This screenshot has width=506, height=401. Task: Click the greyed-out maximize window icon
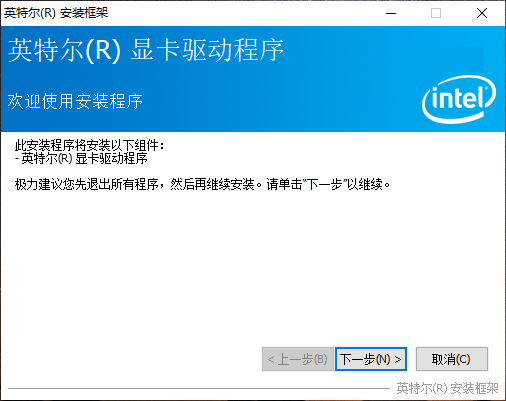pos(436,13)
